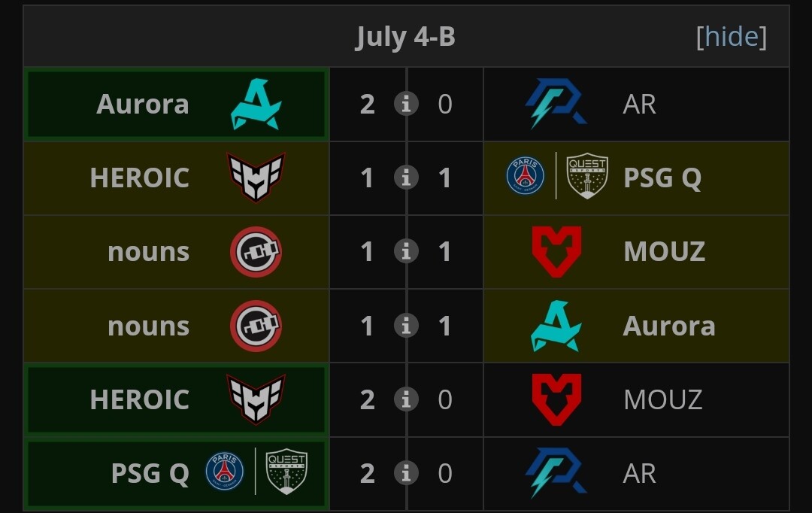Hide the July 4-B match table
The height and width of the screenshot is (513, 812).
click(732, 36)
